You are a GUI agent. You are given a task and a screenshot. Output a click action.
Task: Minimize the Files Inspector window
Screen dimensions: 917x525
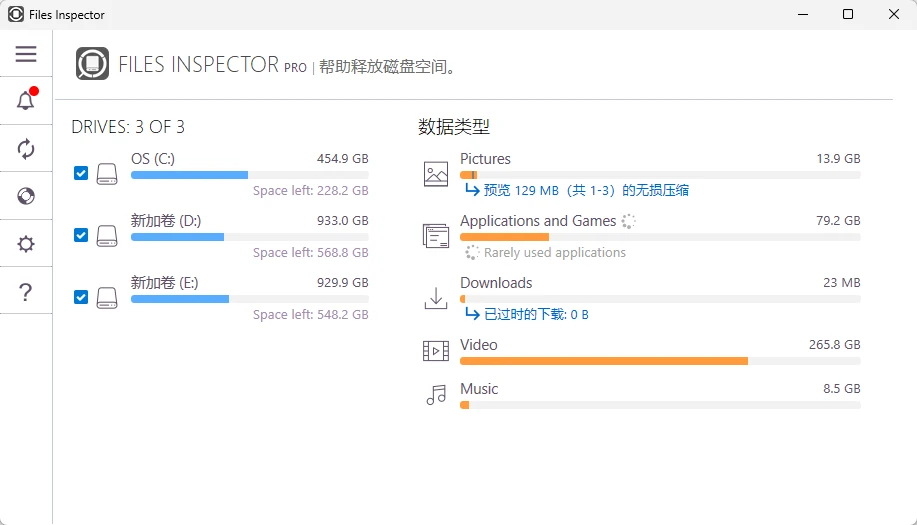[803, 15]
